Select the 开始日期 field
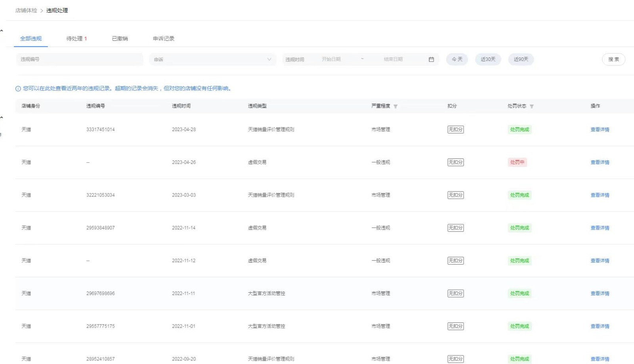The width and height of the screenshot is (634, 364). click(331, 59)
